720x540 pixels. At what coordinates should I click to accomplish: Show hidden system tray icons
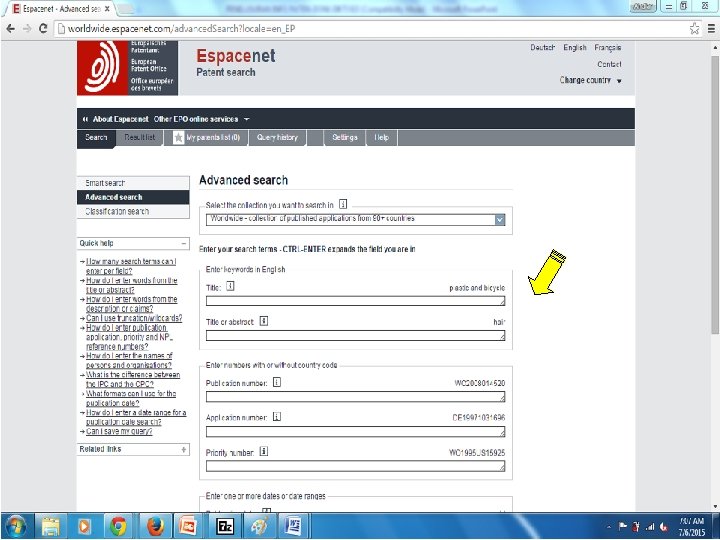point(609,526)
